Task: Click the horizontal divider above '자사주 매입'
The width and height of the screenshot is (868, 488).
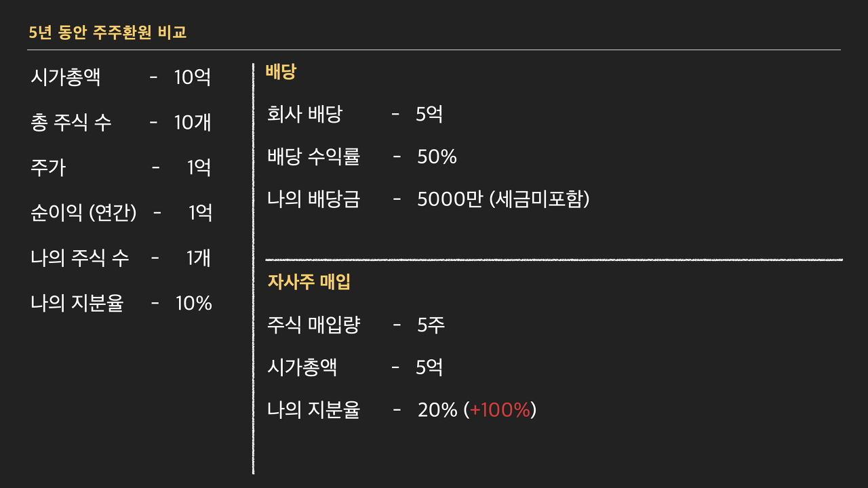Action: [554, 260]
